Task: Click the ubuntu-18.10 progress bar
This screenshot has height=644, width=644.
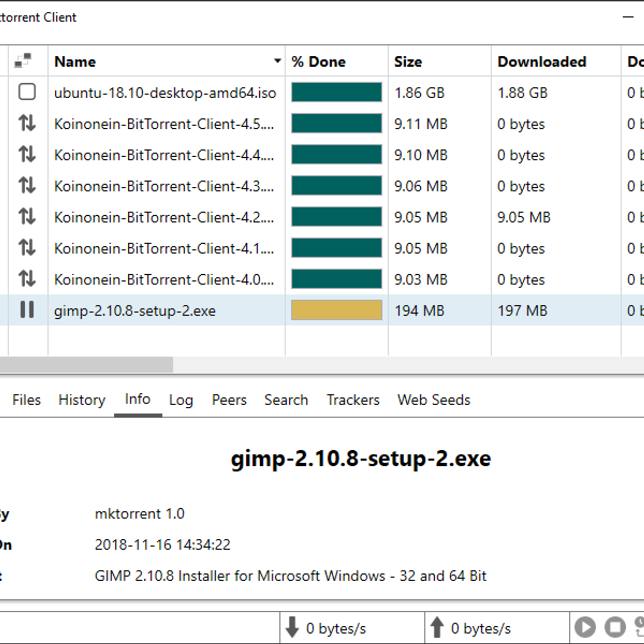Action: [x=336, y=92]
